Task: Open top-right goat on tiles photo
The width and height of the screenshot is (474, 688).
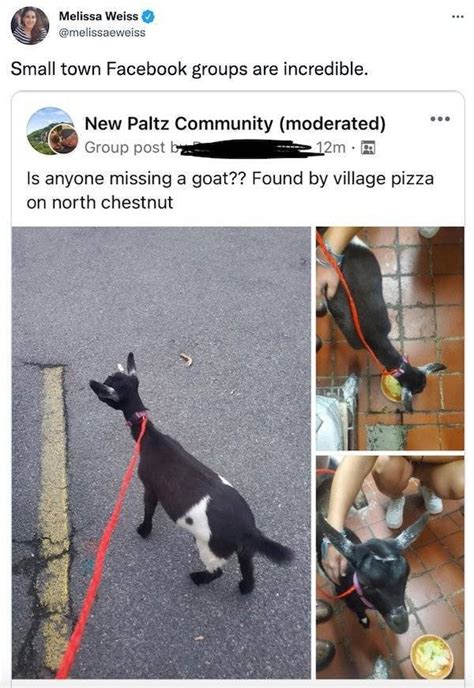Action: coord(390,338)
